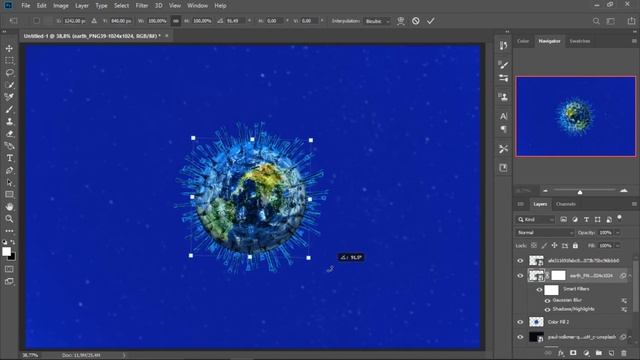The height and width of the screenshot is (360, 640).
Task: Select the Path Selection tool
Action: tap(9, 183)
